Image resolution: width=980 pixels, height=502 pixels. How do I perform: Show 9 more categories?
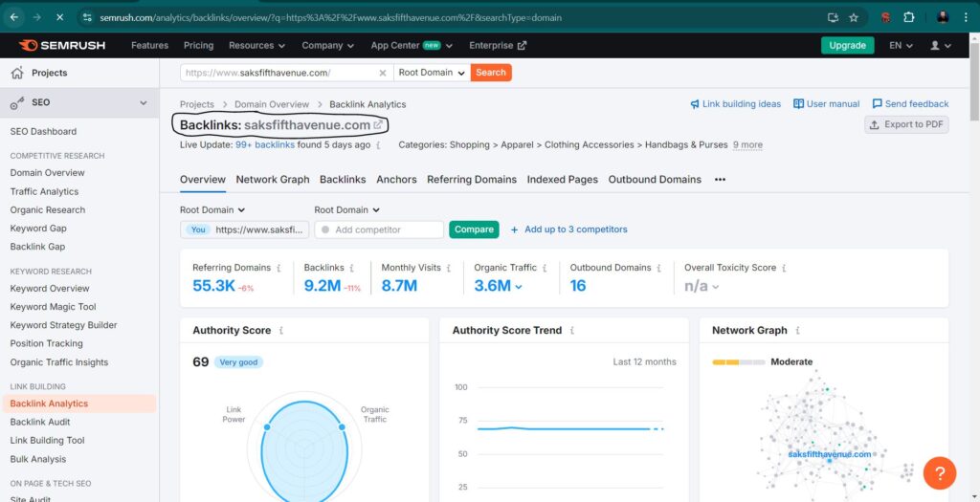(747, 144)
